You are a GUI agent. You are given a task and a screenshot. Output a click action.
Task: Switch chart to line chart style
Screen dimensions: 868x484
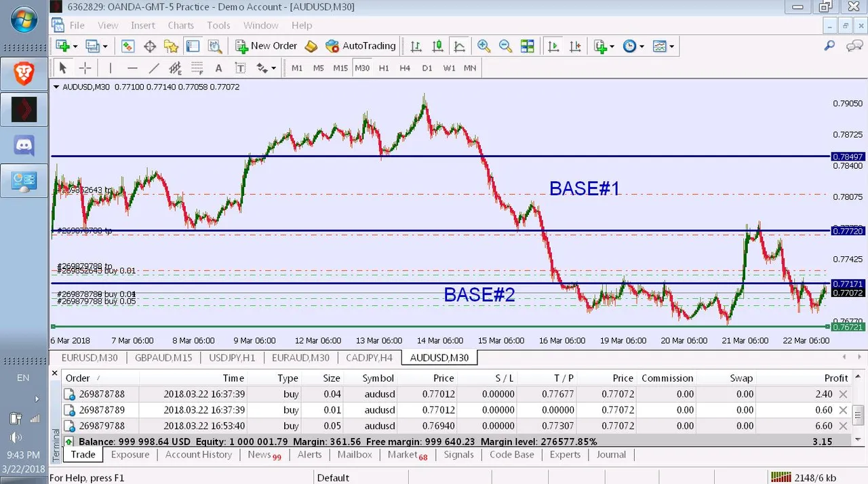coord(460,46)
